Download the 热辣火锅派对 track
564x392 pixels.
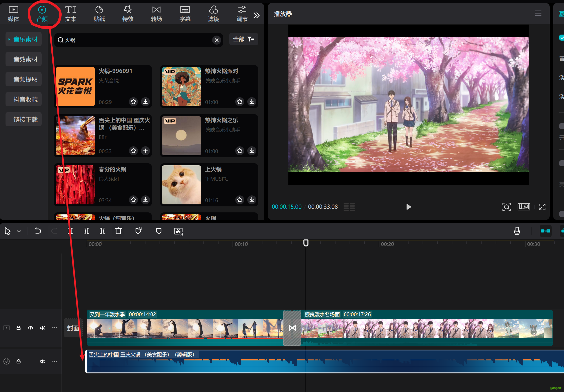click(252, 101)
